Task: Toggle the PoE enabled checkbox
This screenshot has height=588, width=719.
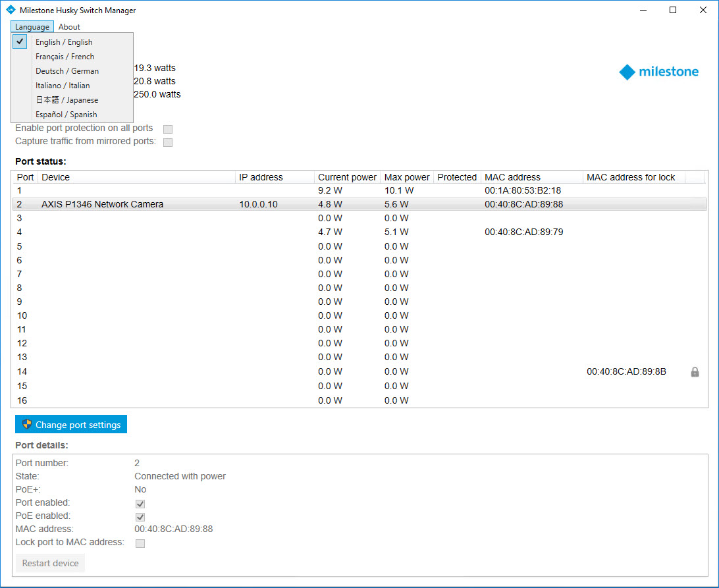Action: click(140, 517)
